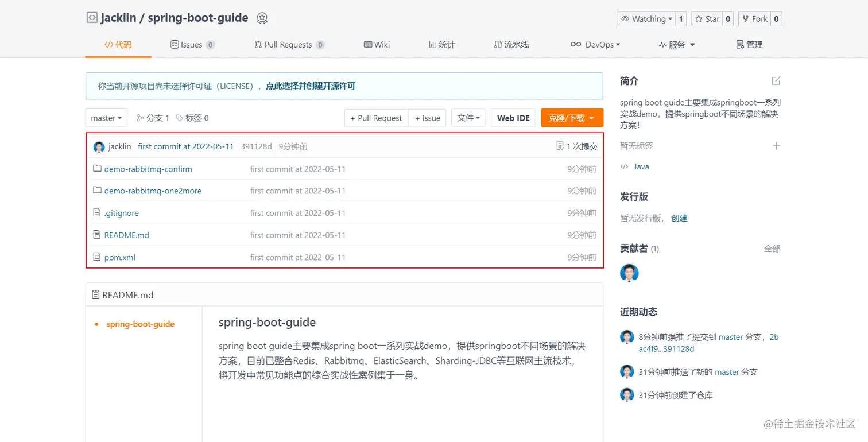Click folder icon of demo-rabbitmq-one2more
The height and width of the screenshot is (442, 868).
[x=97, y=191]
